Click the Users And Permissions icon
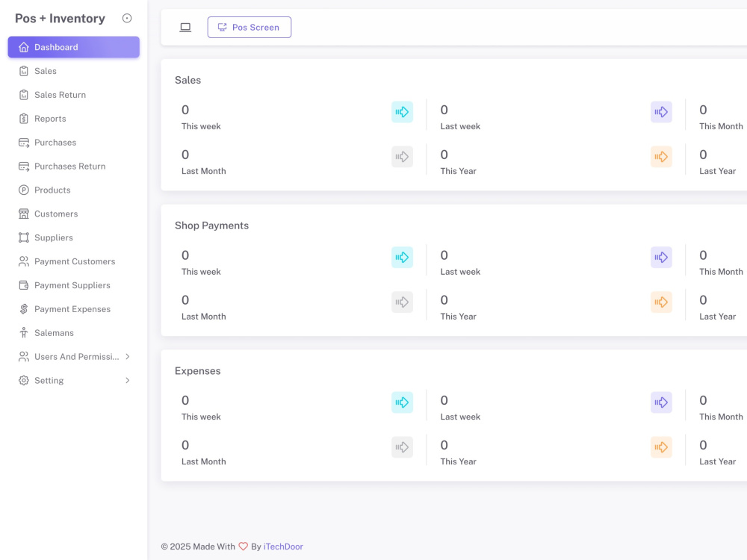 [24, 357]
